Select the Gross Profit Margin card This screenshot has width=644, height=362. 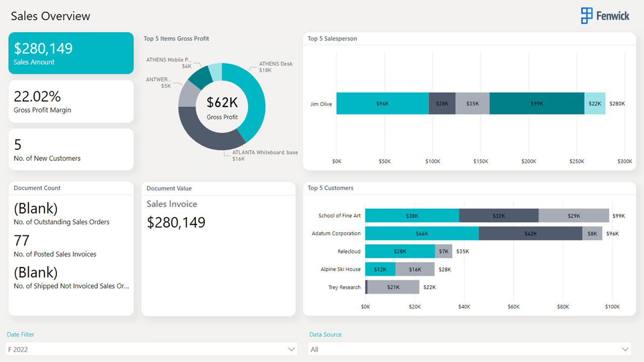click(71, 102)
